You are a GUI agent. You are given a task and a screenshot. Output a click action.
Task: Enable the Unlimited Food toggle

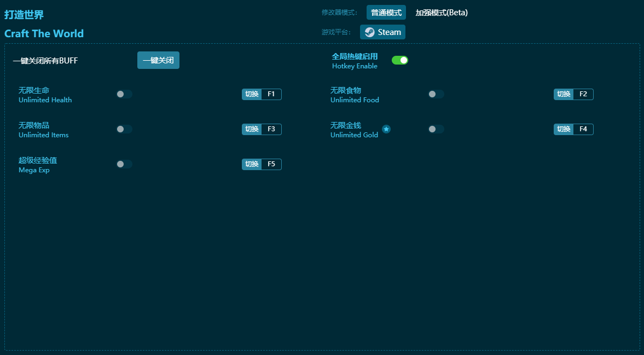pos(436,94)
